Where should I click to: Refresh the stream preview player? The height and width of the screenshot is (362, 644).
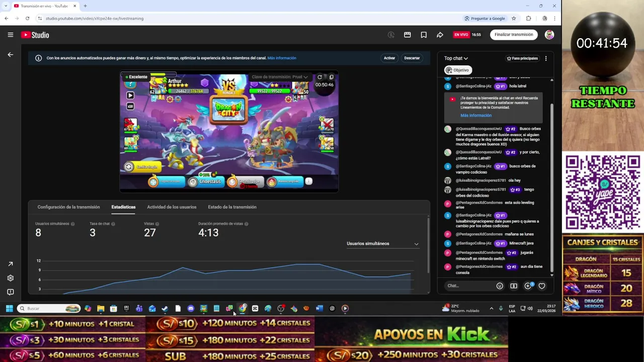(x=319, y=77)
